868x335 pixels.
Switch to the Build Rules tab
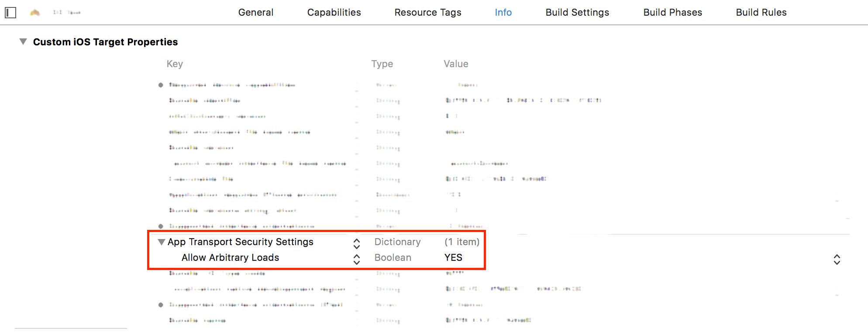coord(761,13)
